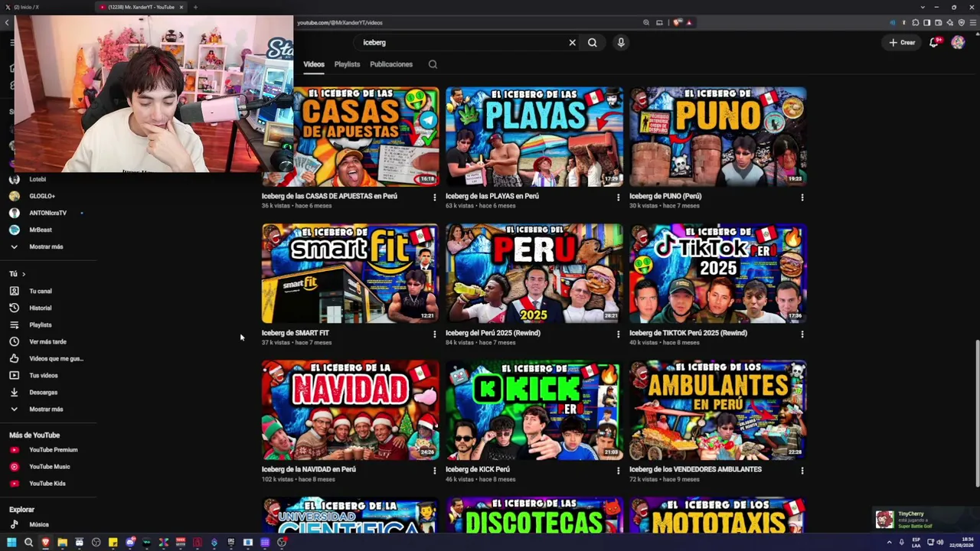Open more options for PLAYAS en Perú video

pos(618,197)
